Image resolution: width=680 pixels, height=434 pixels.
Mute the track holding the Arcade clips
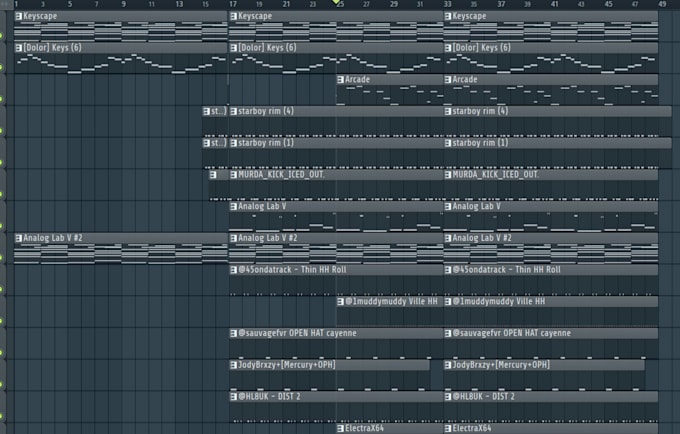click(x=1, y=99)
